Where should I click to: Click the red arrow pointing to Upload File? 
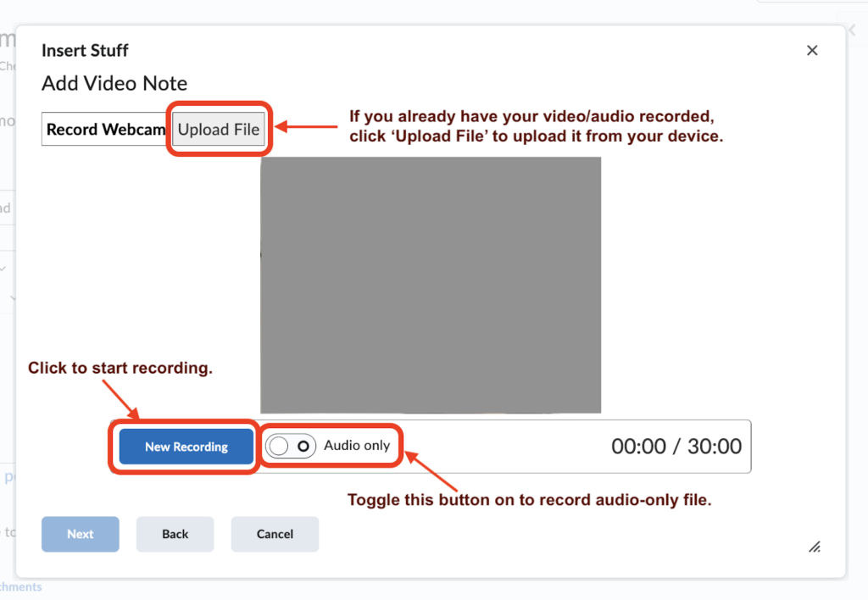point(306,127)
